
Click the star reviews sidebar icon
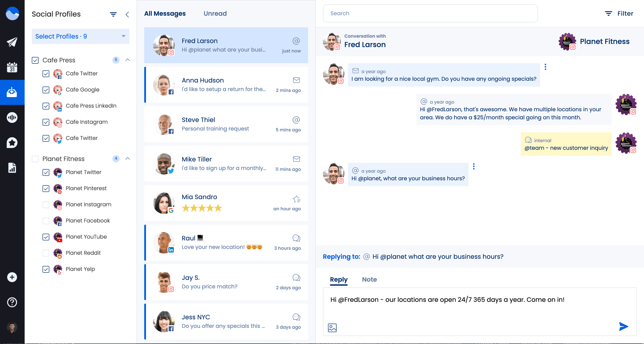(x=12, y=143)
